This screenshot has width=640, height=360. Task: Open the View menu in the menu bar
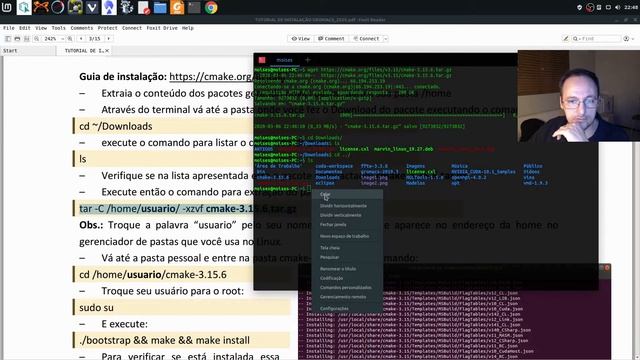41,28
